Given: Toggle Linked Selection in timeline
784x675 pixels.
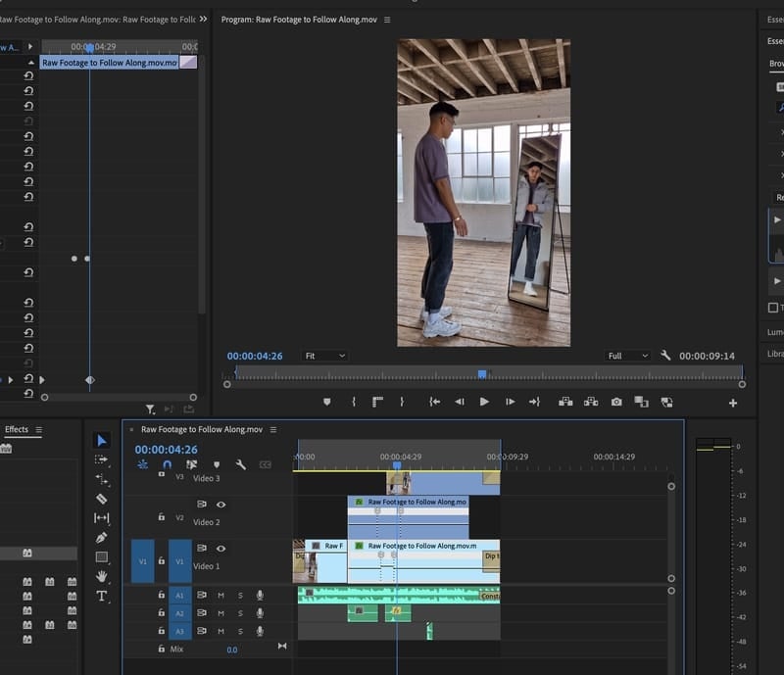Looking at the screenshot, I should 191,464.
